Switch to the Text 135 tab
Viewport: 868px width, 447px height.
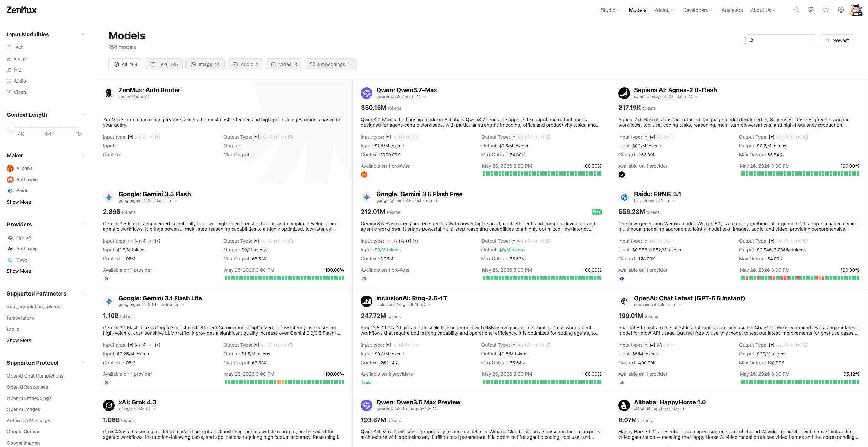click(164, 64)
